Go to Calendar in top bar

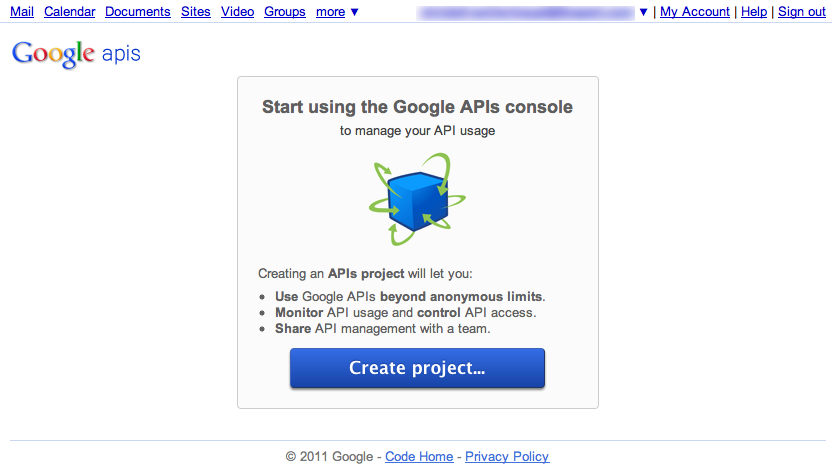click(70, 12)
